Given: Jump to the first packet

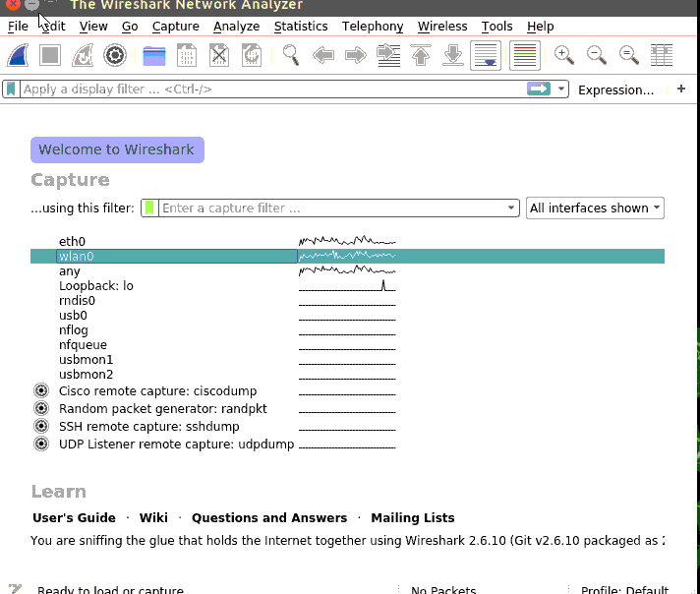Looking at the screenshot, I should (x=421, y=55).
